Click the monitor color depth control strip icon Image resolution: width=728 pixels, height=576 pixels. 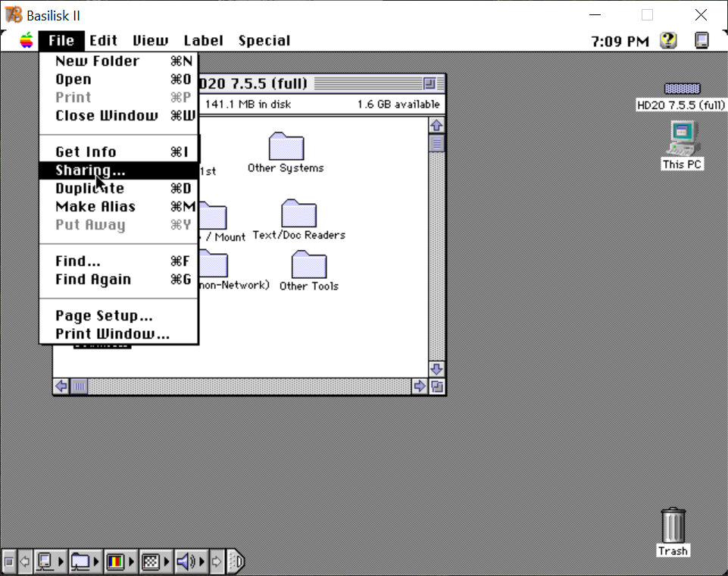tap(115, 562)
